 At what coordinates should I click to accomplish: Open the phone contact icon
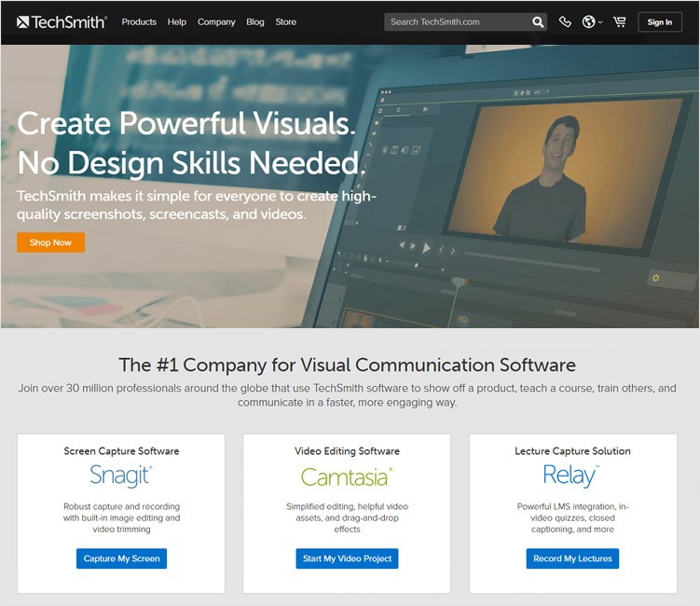565,21
